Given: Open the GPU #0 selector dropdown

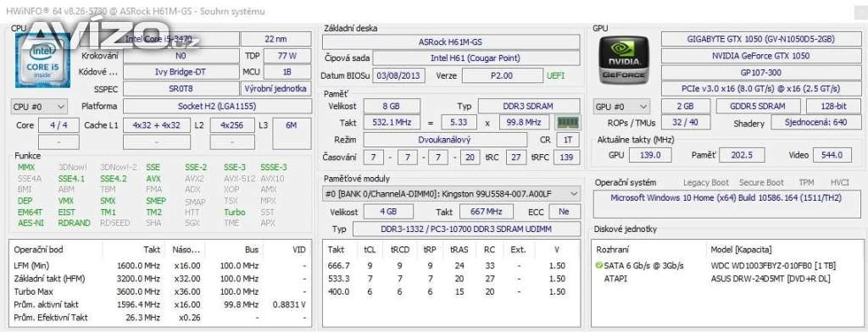Looking at the screenshot, I should point(621,106).
